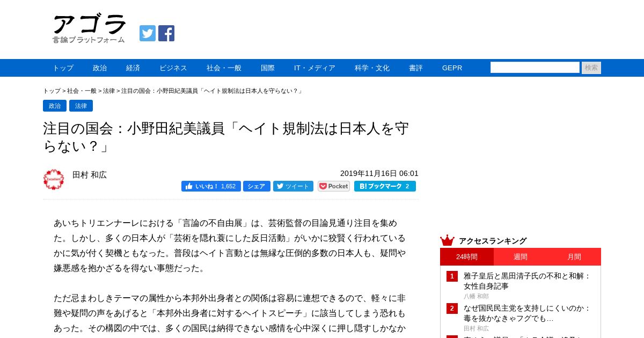Click the date 2019年11月16日 06:01

click(379, 173)
